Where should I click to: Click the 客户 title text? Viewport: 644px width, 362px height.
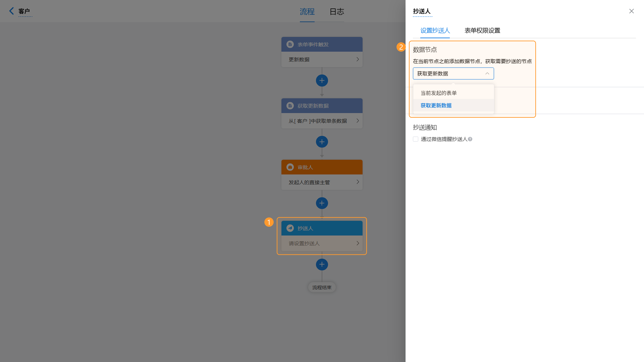click(x=24, y=11)
